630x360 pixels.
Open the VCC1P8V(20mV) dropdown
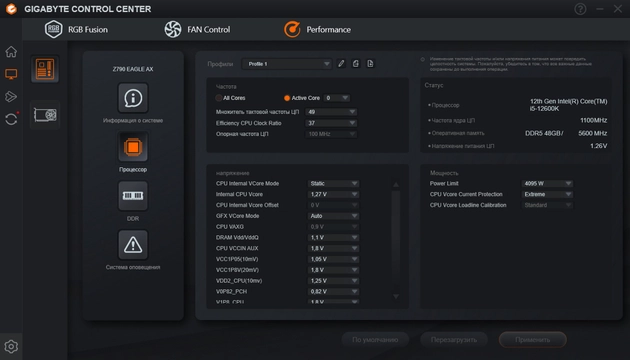(x=333, y=270)
